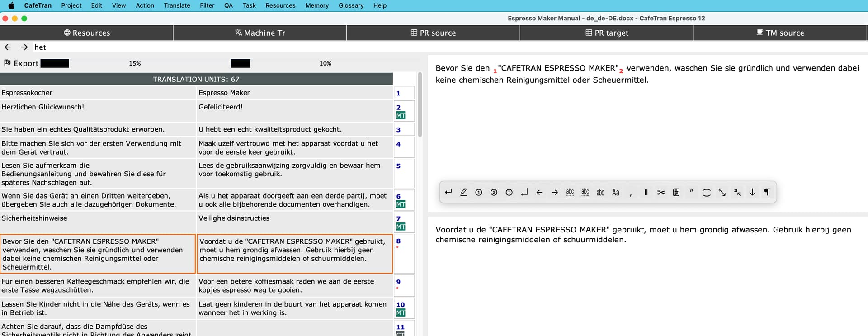Open the CafeTran application menu

click(x=38, y=5)
